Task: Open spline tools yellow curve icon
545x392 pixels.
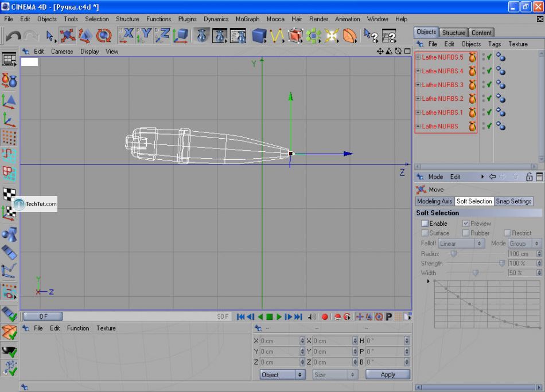Action: (x=277, y=36)
